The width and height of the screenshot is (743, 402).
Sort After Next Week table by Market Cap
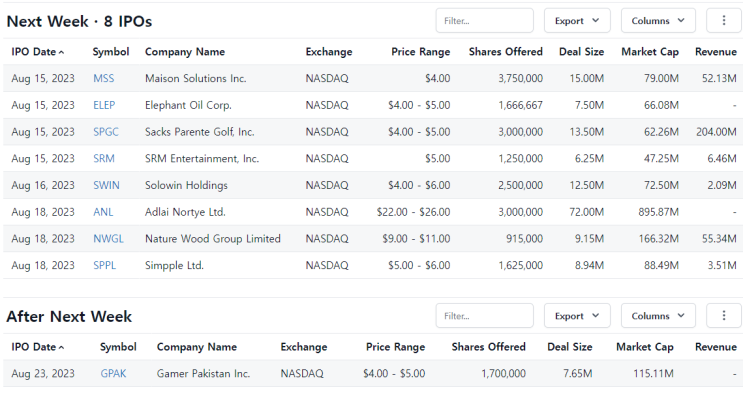[644, 347]
